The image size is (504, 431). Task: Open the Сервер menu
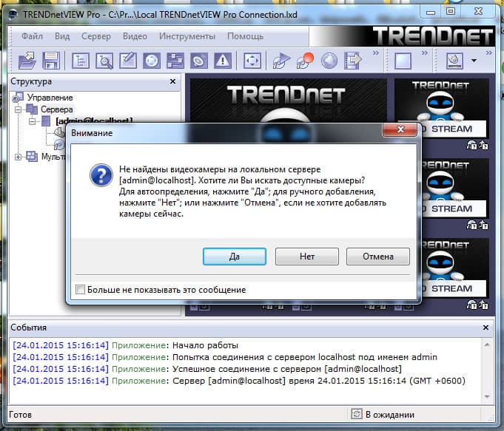click(96, 36)
